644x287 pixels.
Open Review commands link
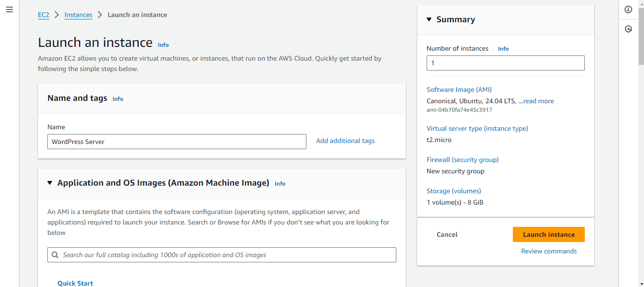point(549,251)
